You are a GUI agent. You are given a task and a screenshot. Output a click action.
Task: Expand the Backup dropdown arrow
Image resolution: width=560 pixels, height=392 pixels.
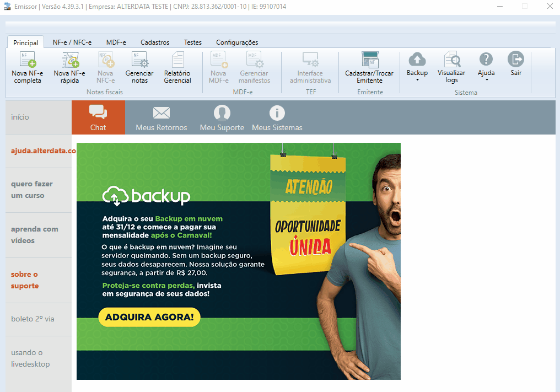point(417,80)
